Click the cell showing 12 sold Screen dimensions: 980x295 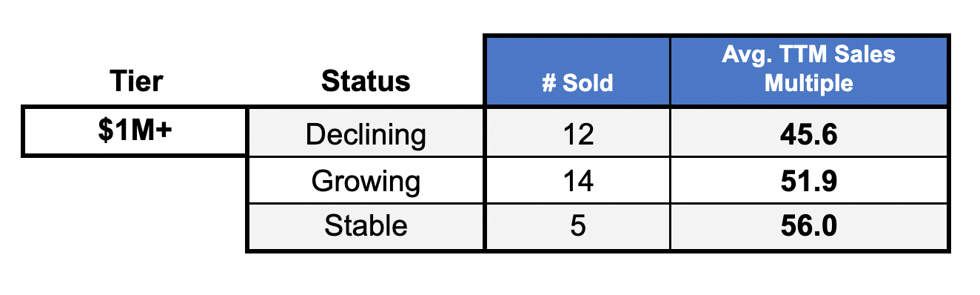(x=577, y=135)
